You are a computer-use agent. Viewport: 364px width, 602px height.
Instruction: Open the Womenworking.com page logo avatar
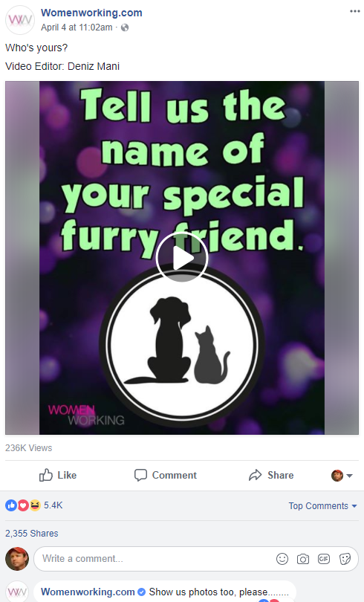[20, 20]
